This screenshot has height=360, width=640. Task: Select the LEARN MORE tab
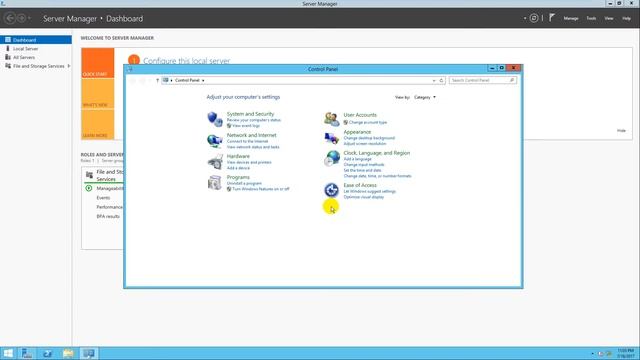tap(98, 124)
